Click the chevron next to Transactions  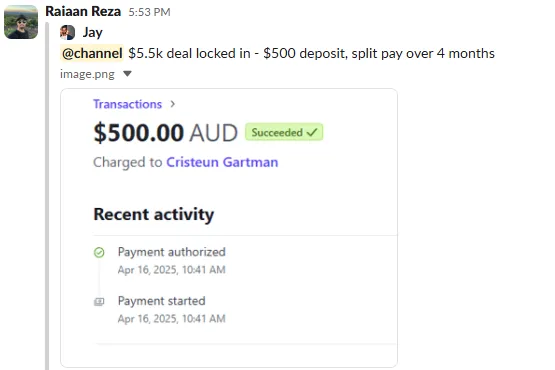[x=173, y=104]
